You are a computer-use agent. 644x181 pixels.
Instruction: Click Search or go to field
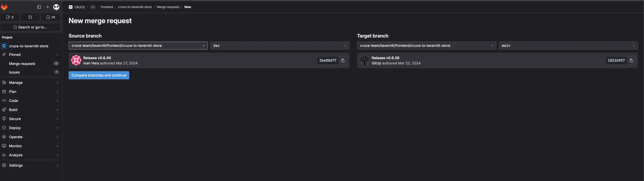pyautogui.click(x=30, y=27)
